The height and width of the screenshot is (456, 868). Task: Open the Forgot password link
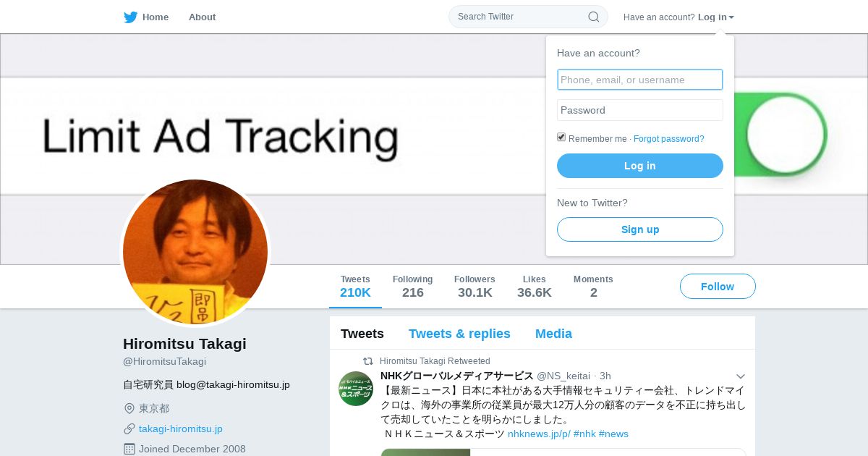pos(669,139)
